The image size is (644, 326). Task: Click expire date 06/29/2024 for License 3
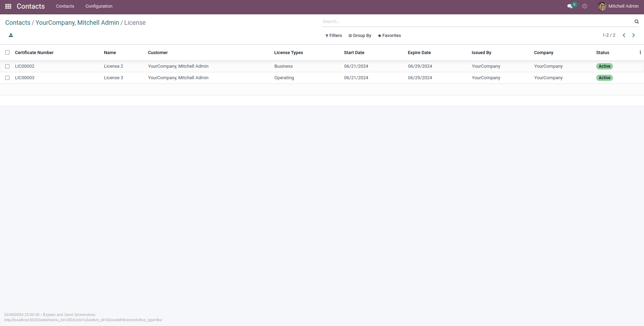420,78
